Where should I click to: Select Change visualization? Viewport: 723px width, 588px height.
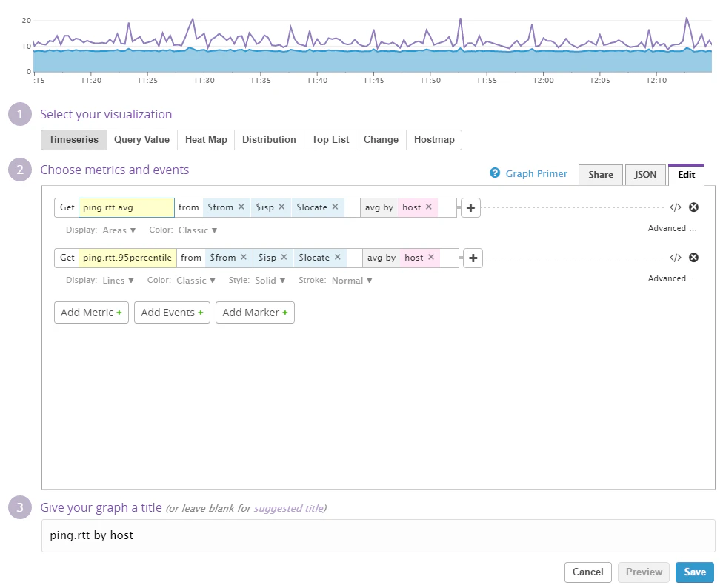[x=381, y=140]
